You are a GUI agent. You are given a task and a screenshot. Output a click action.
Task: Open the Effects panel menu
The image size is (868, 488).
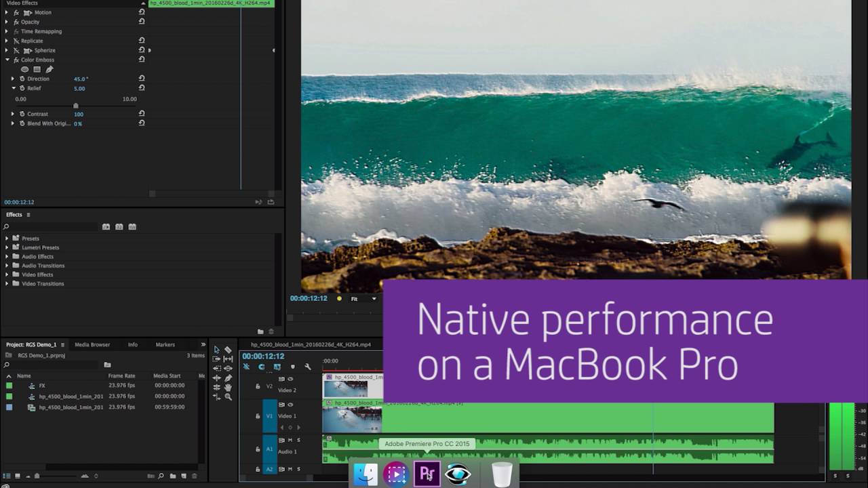28,215
